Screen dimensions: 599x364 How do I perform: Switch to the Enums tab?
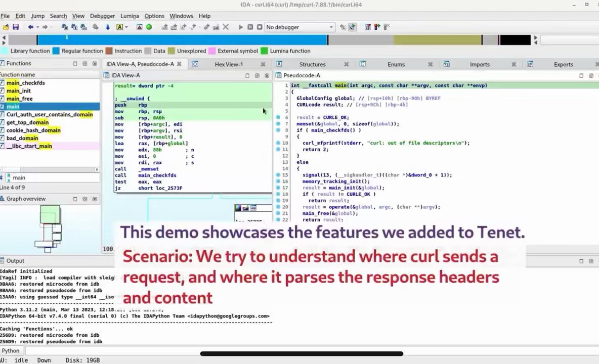tap(396, 64)
